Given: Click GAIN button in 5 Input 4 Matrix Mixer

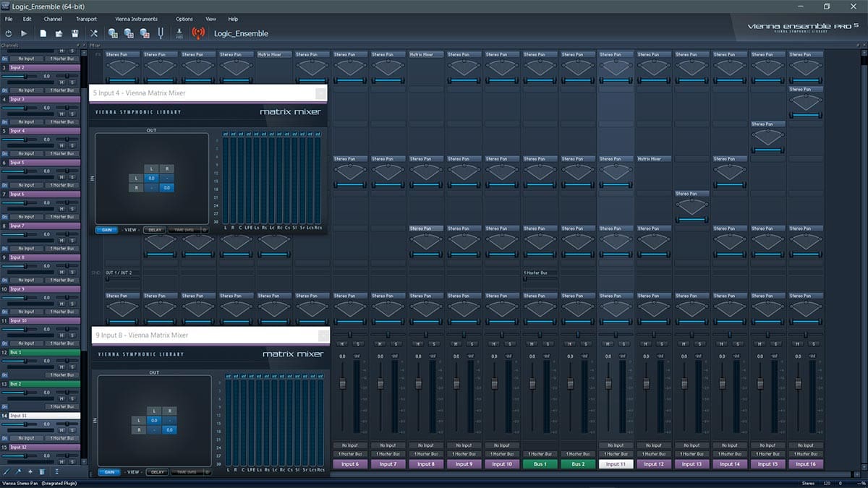Looking at the screenshot, I should [x=106, y=229].
